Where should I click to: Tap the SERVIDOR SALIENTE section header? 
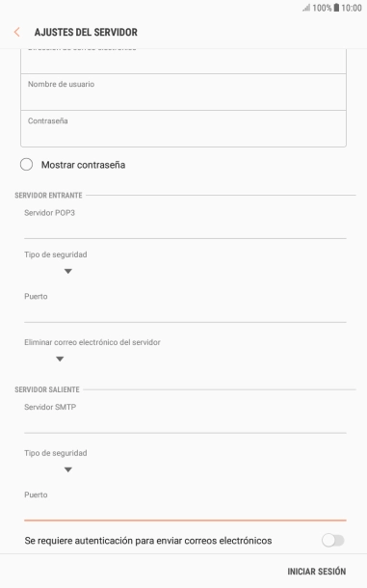tap(47, 389)
